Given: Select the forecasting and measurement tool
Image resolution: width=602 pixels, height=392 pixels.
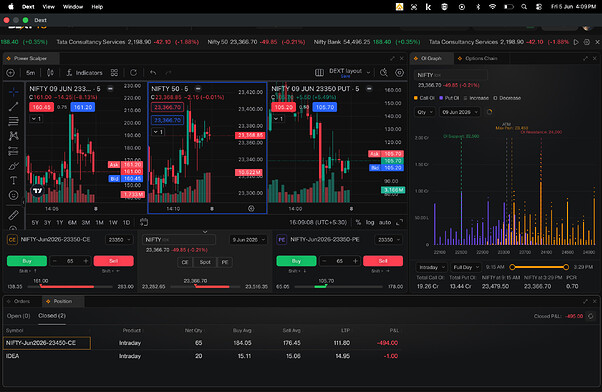Looking at the screenshot, I should 13,151.
